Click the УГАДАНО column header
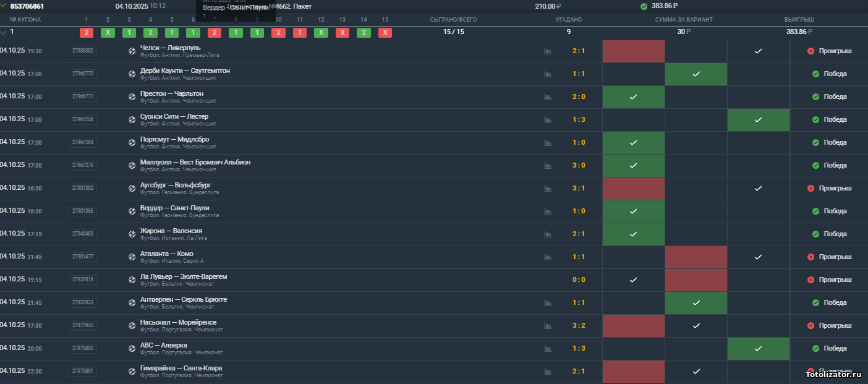This screenshot has height=384, width=868. [568, 20]
